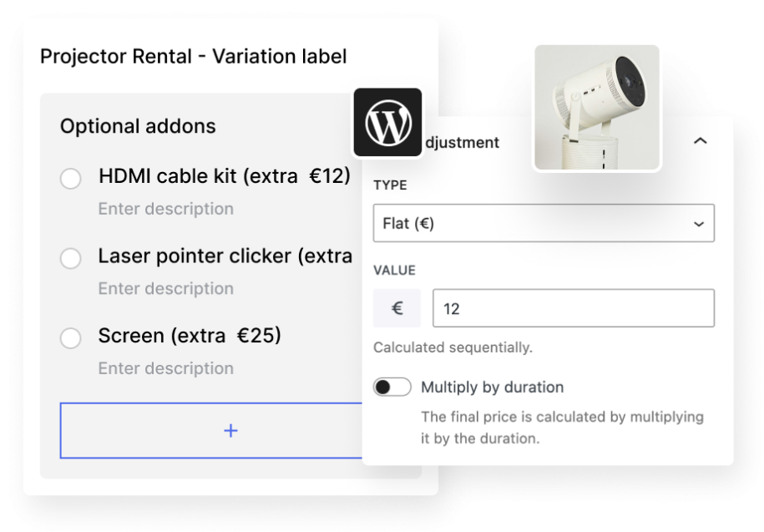This screenshot has height=532, width=764.
Task: Click the Laser pointer clicker addon label
Action: (225, 256)
